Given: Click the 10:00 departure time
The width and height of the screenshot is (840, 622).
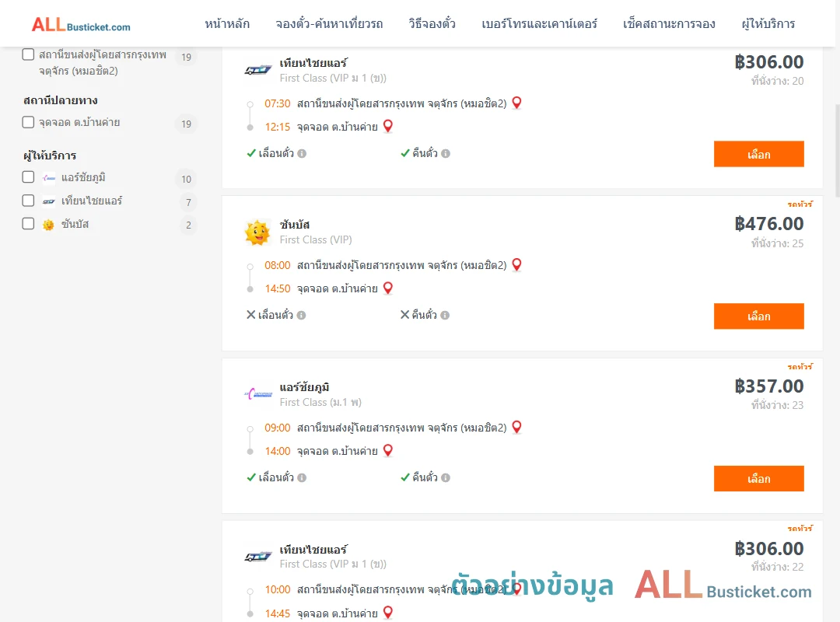Looking at the screenshot, I should tap(278, 590).
